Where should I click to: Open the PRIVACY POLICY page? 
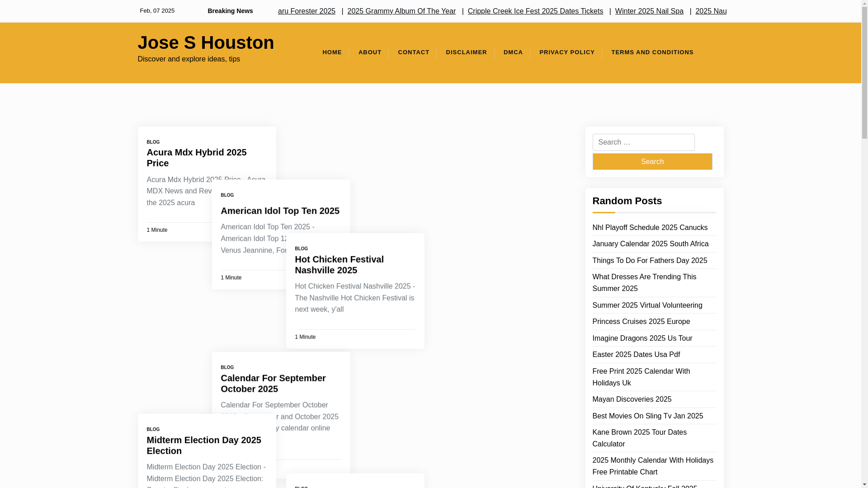point(567,52)
